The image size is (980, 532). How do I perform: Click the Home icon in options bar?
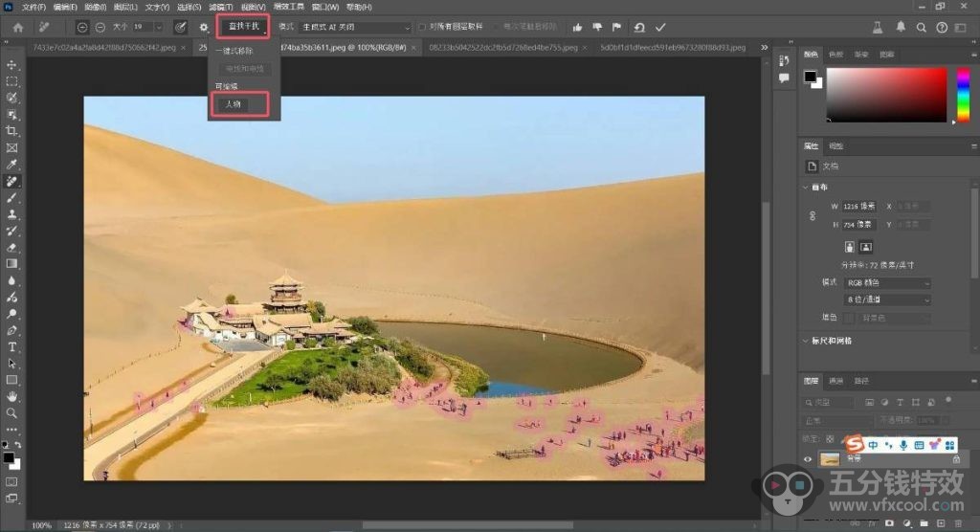[x=18, y=28]
